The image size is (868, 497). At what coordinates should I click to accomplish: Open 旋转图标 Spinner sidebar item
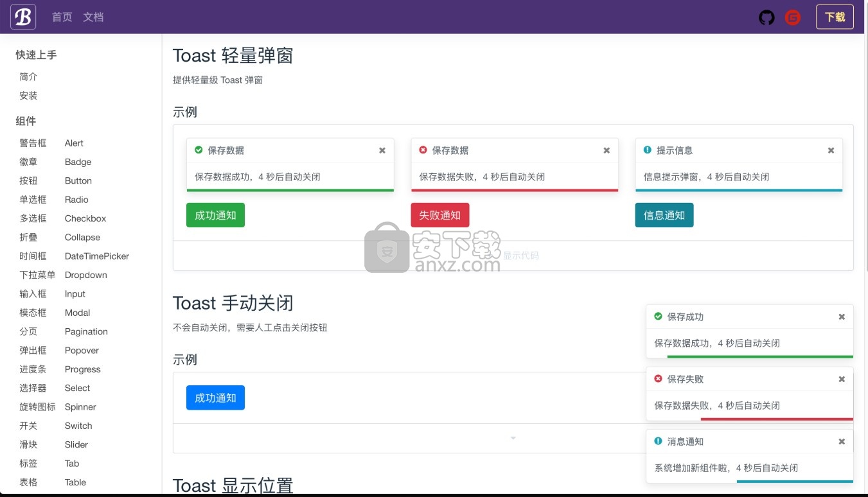[58, 406]
